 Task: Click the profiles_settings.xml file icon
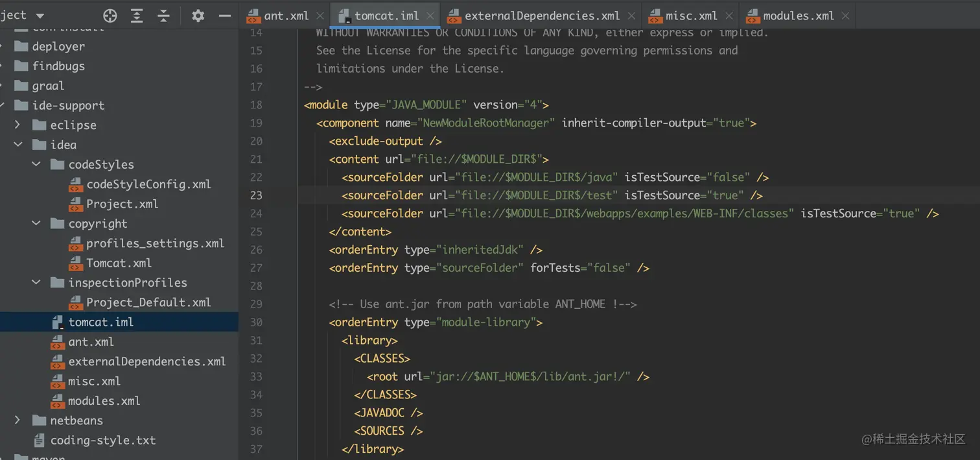[x=76, y=243]
